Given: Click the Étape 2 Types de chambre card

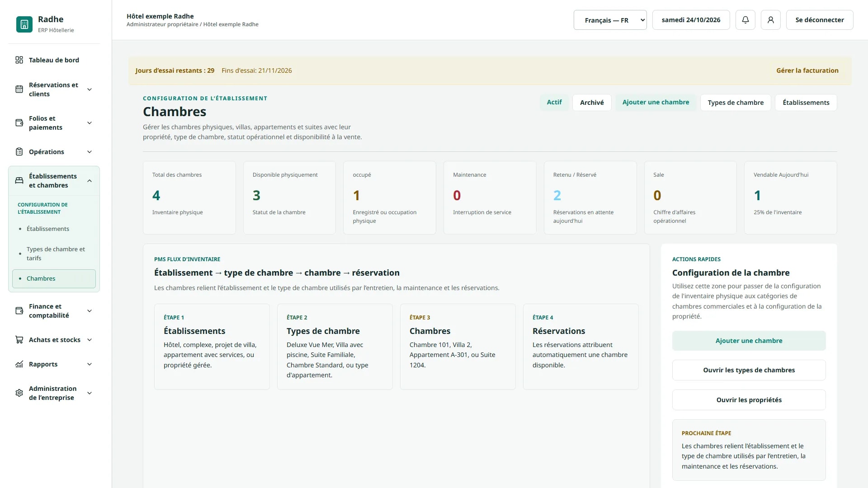Looking at the screenshot, I should [x=335, y=347].
